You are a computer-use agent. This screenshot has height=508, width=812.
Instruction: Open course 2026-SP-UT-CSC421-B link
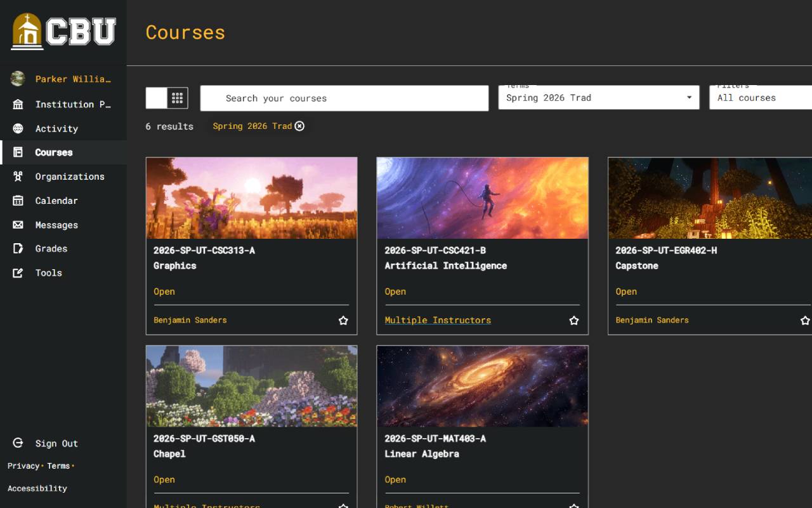[435, 250]
